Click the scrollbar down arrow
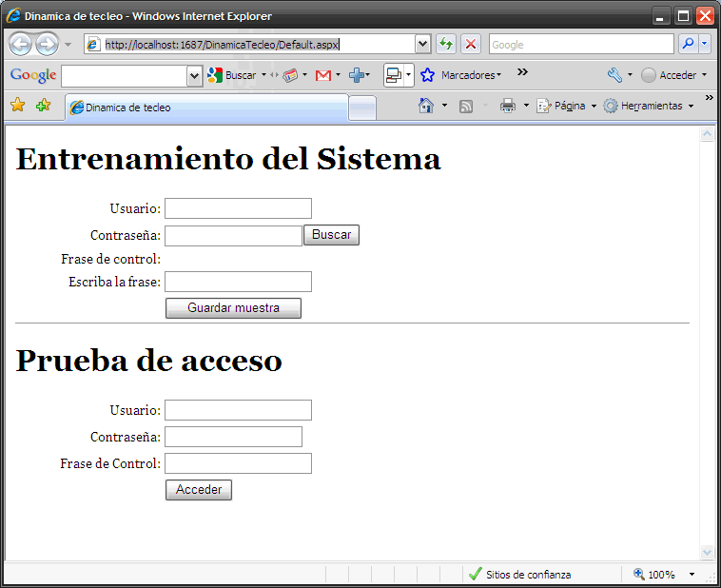 click(x=707, y=552)
